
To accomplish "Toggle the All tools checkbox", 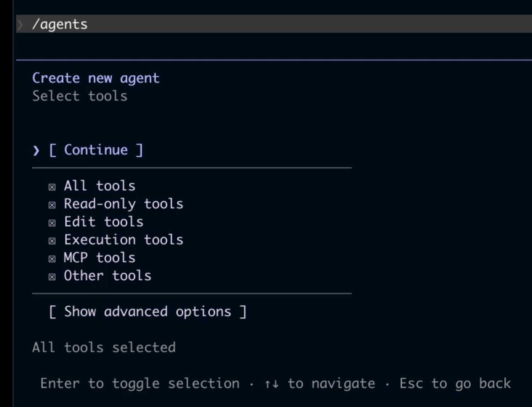I will (52, 187).
